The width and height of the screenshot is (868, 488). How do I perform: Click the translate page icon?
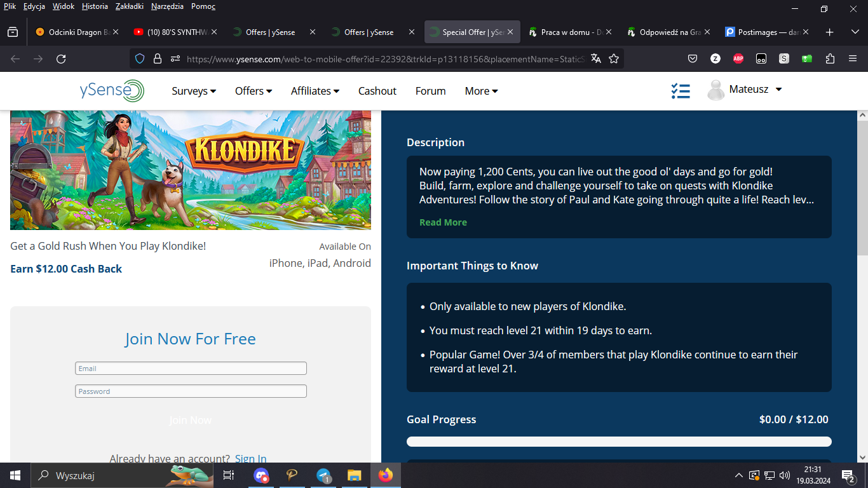(595, 59)
